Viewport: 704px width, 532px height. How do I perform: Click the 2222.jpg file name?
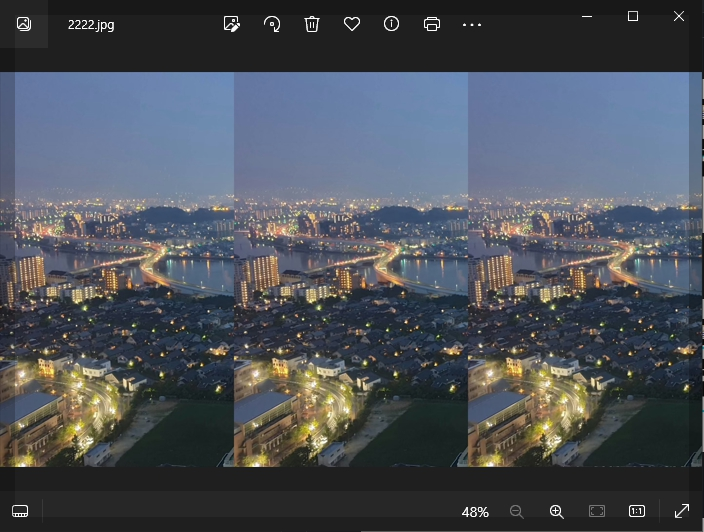[91, 25]
